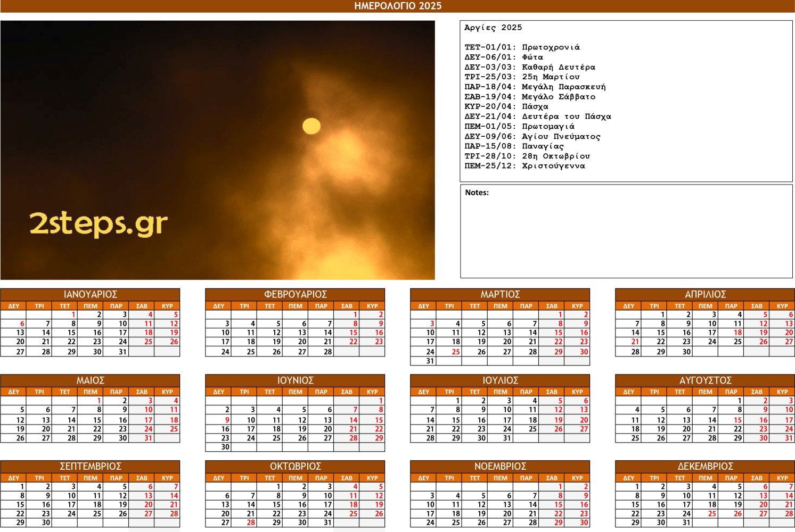Screen dimensions: 795x532
Task: Click the ΑΥΓΟΥΣΤΟΣ month header
Action: tap(705, 380)
